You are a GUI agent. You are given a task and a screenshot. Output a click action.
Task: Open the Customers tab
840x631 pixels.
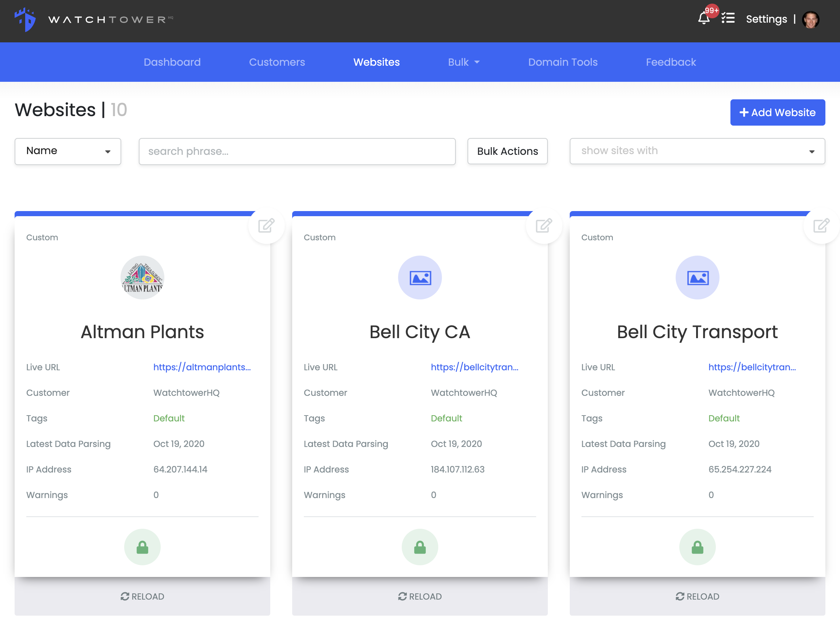point(277,62)
